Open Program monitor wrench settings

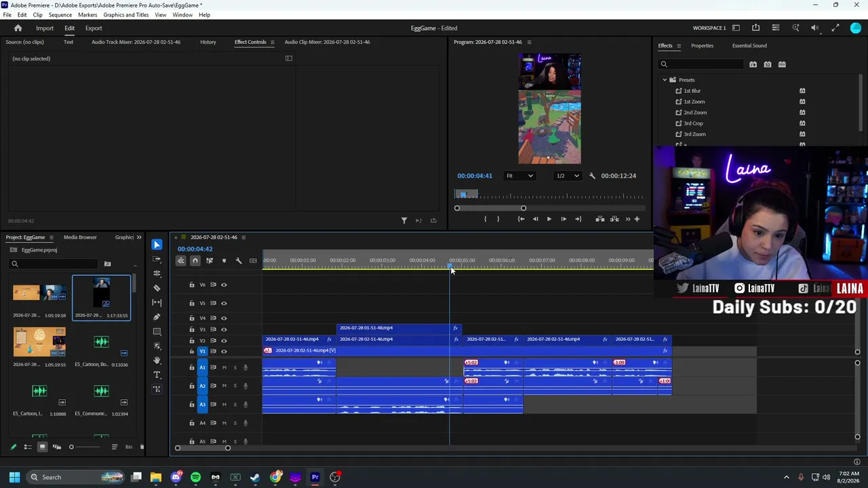coord(592,176)
